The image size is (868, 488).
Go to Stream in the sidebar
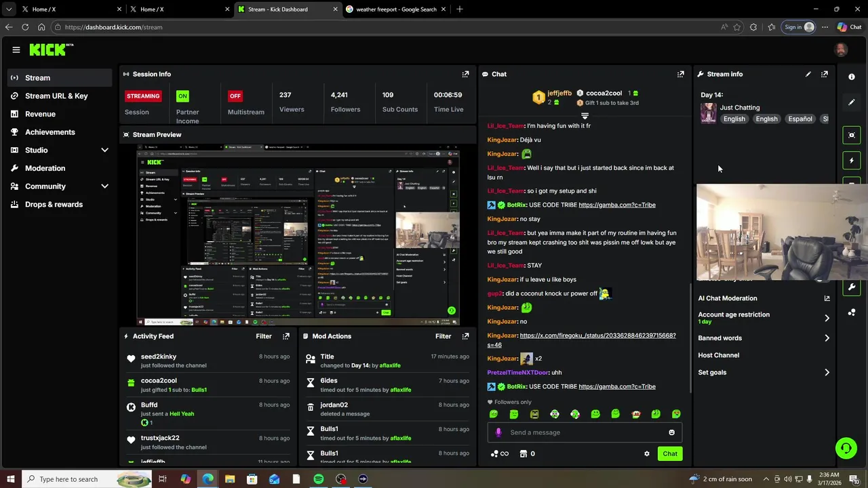[x=60, y=78]
